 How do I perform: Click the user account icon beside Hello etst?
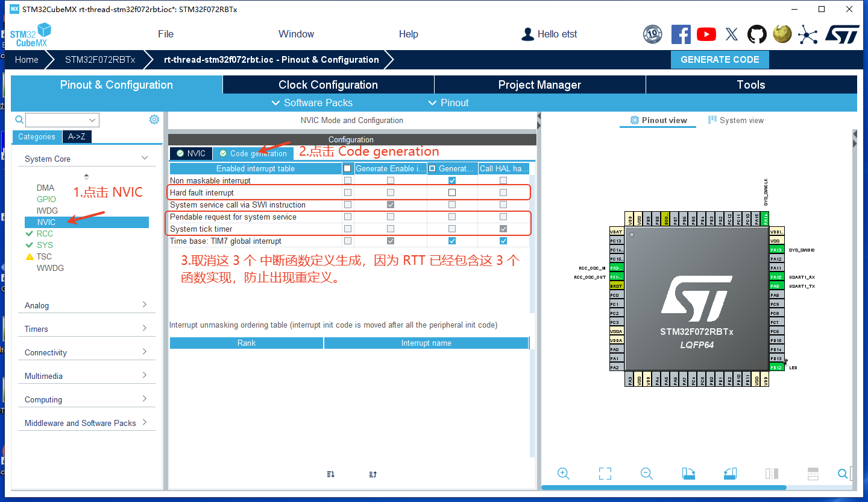[x=528, y=34]
